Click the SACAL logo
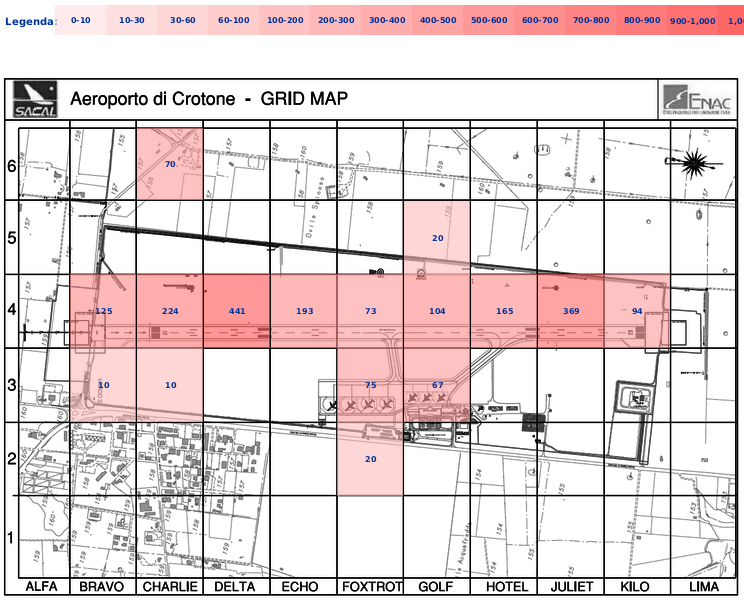 (35, 99)
